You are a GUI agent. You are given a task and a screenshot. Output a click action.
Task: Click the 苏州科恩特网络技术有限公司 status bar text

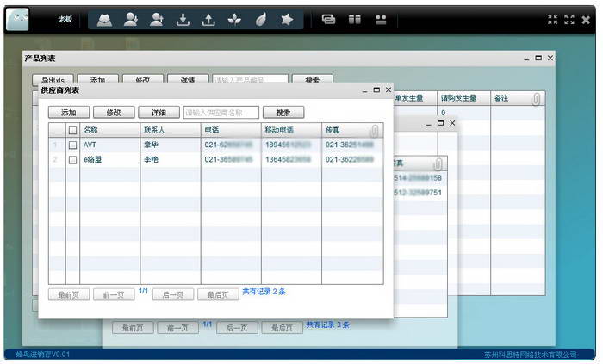point(531,355)
